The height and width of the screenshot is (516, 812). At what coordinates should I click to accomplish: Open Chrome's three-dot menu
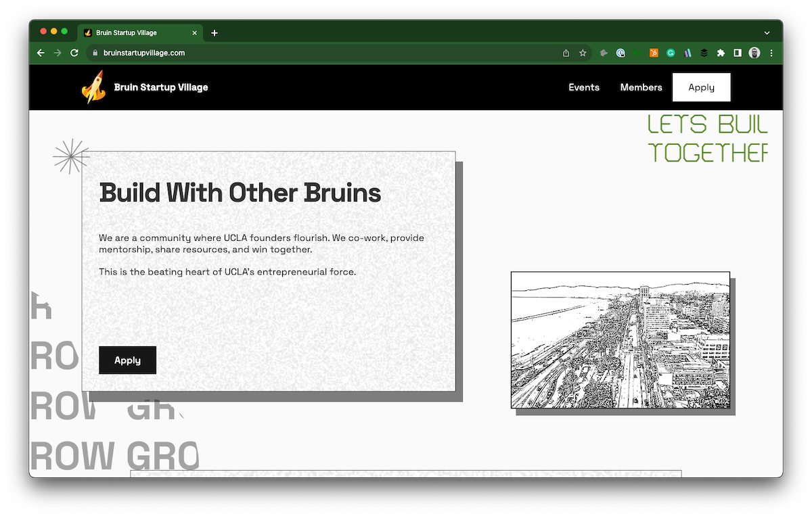pyautogui.click(x=771, y=53)
